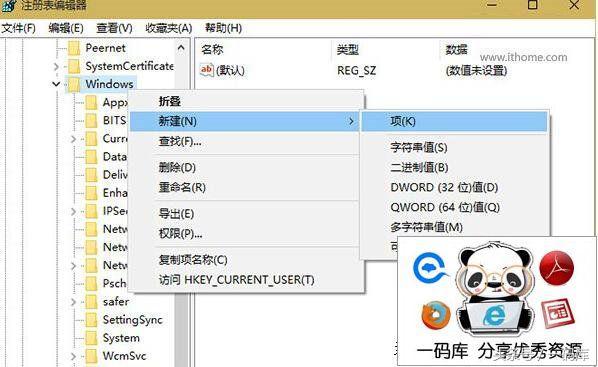Click the REG_SZ type cell
The width and height of the screenshot is (598, 367).
[357, 71]
